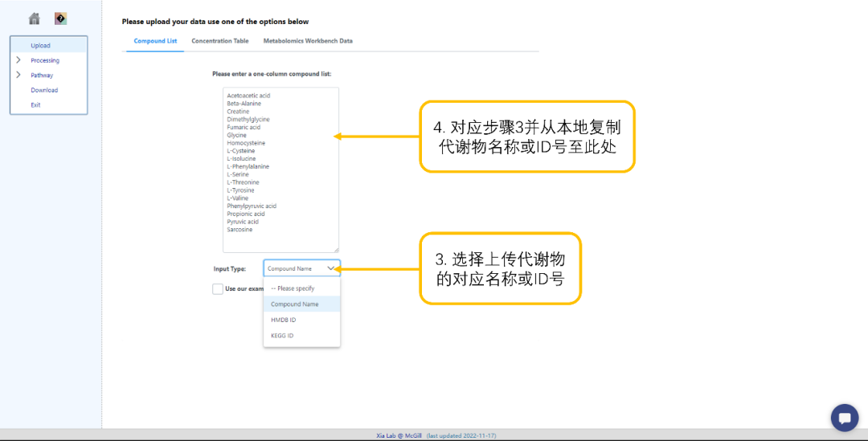Click 'Homocysteine' in the compound list
Viewport: 868px width, 441px height.
point(246,143)
